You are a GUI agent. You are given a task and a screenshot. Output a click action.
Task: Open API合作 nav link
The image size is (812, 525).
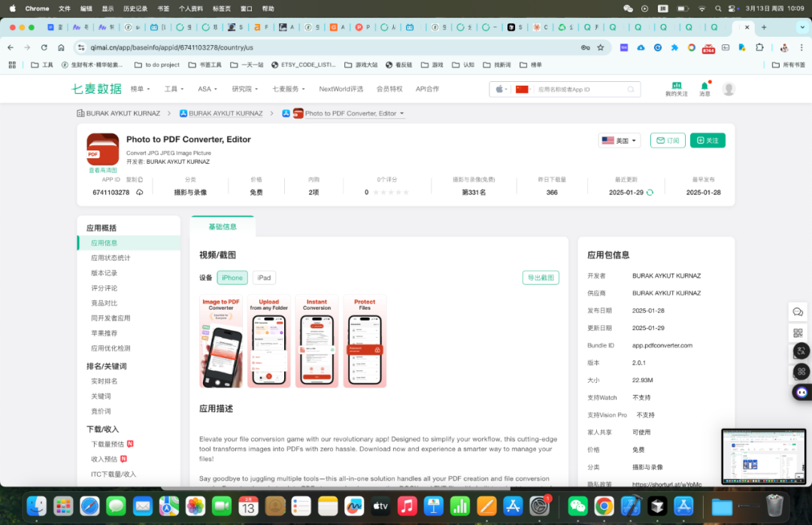pos(427,89)
